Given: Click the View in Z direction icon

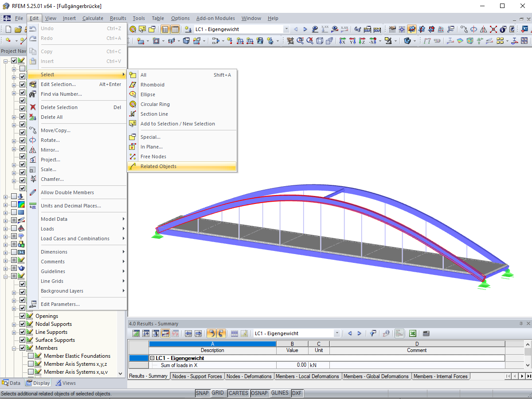Looking at the screenshot, I should (x=362, y=41).
